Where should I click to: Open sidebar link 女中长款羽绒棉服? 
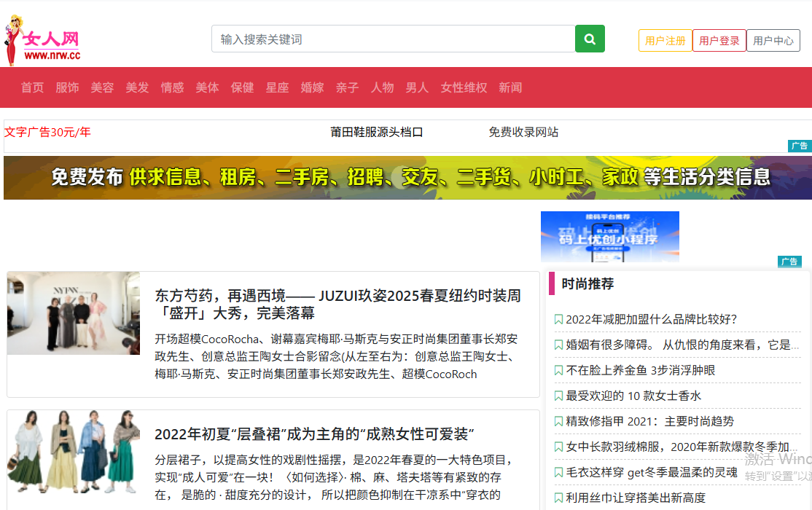coord(682,447)
